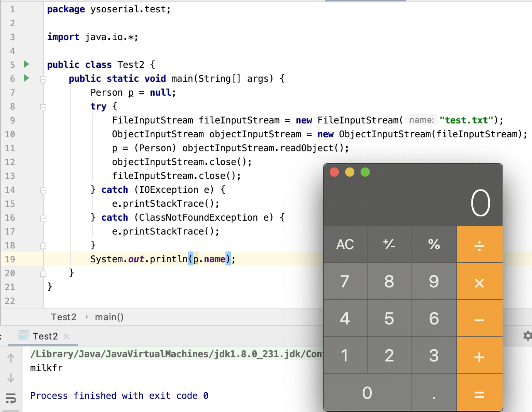Click 'Person p = null;' on line 7

point(133,93)
